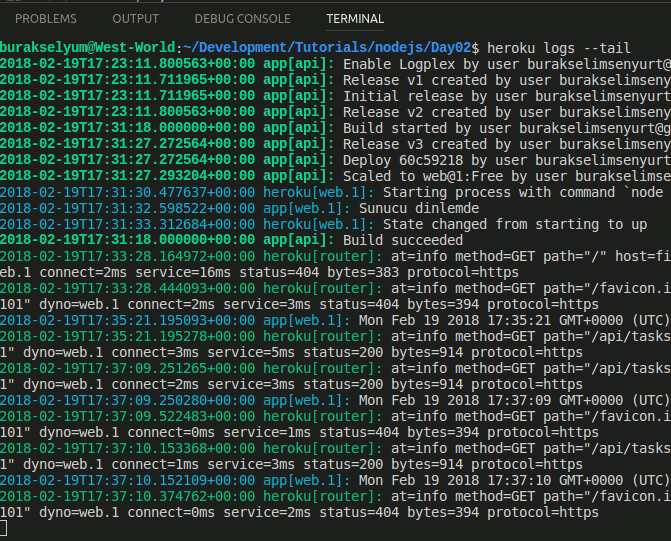This screenshot has height=541, width=671.
Task: Click the terminal cursor on last line
Action: point(5,529)
